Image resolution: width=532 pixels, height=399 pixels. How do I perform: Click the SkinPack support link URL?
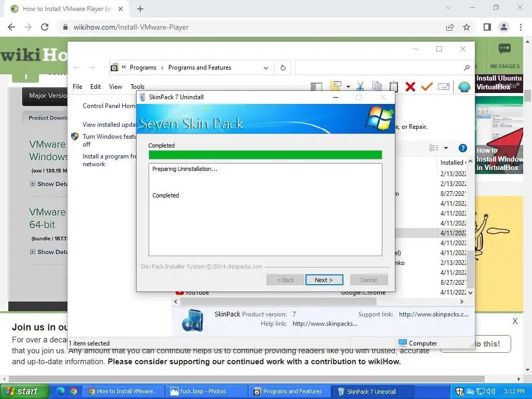coord(434,314)
